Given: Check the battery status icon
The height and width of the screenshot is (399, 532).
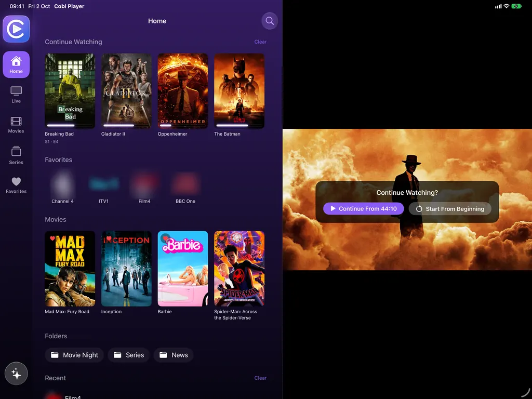Looking at the screenshot, I should pyautogui.click(x=516, y=6).
